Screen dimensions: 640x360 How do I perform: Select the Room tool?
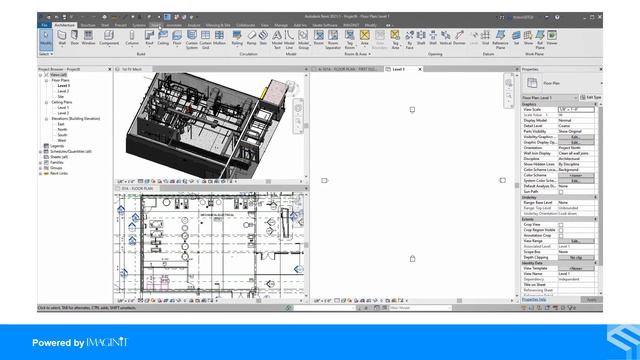coord(318,38)
